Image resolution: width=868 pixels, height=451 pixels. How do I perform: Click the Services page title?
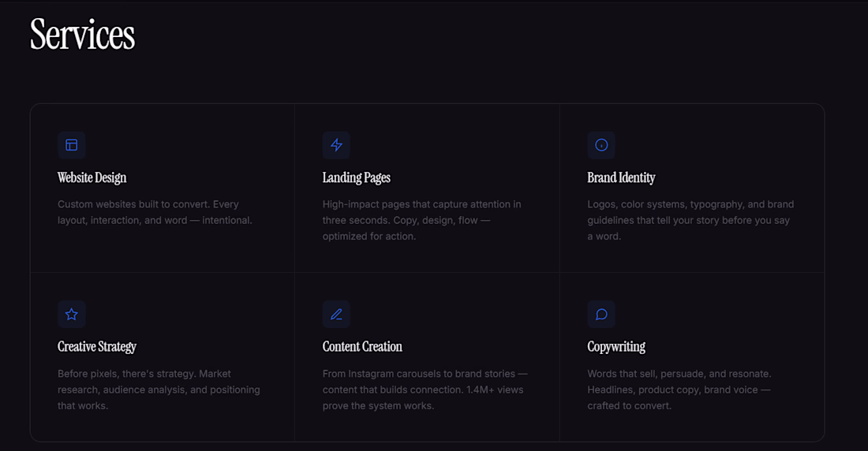tap(83, 35)
